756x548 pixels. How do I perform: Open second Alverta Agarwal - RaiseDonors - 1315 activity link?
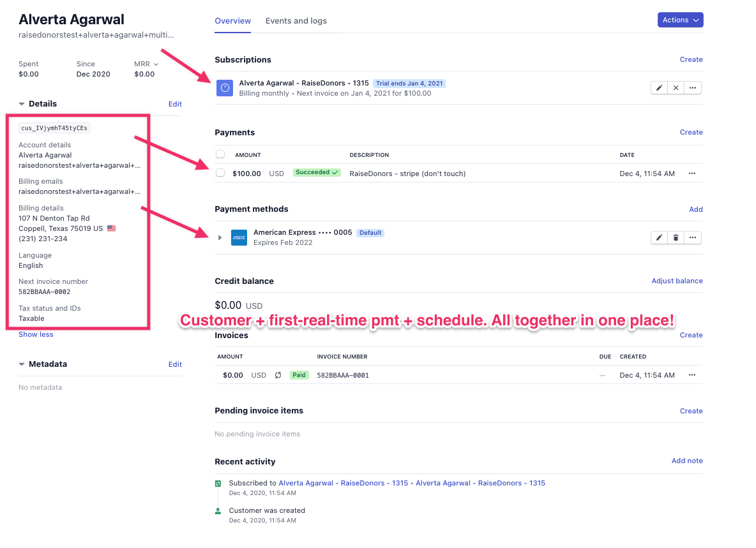click(x=480, y=483)
